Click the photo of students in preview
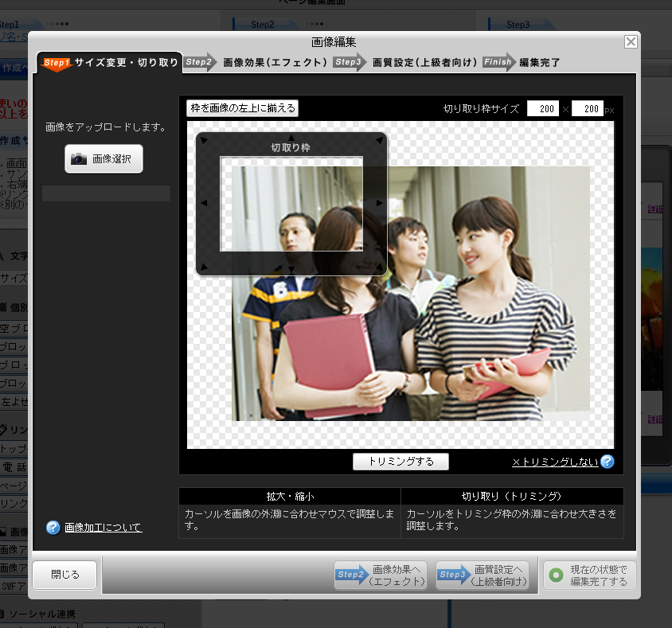Screen dimensions: 672x628 click(x=411, y=294)
